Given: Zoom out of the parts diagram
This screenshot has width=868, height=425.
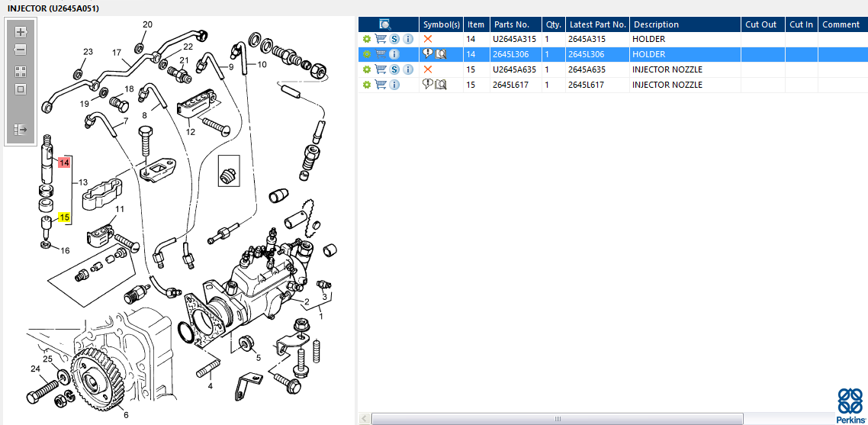Looking at the screenshot, I should tap(21, 50).
